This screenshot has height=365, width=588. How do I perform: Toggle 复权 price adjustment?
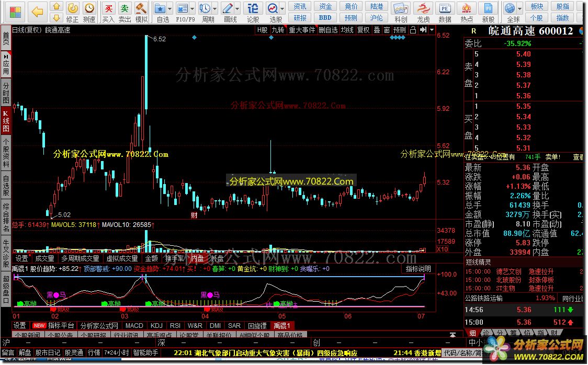(x=363, y=30)
